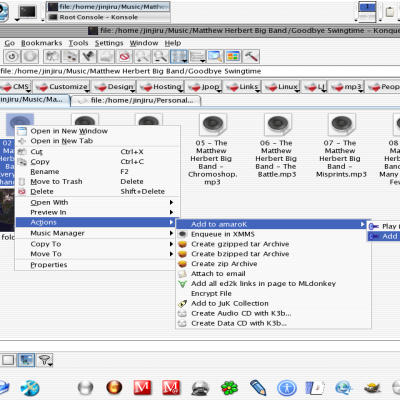Open the Design bookmark folder
Screen dimensions: 400x400
[x=114, y=87]
